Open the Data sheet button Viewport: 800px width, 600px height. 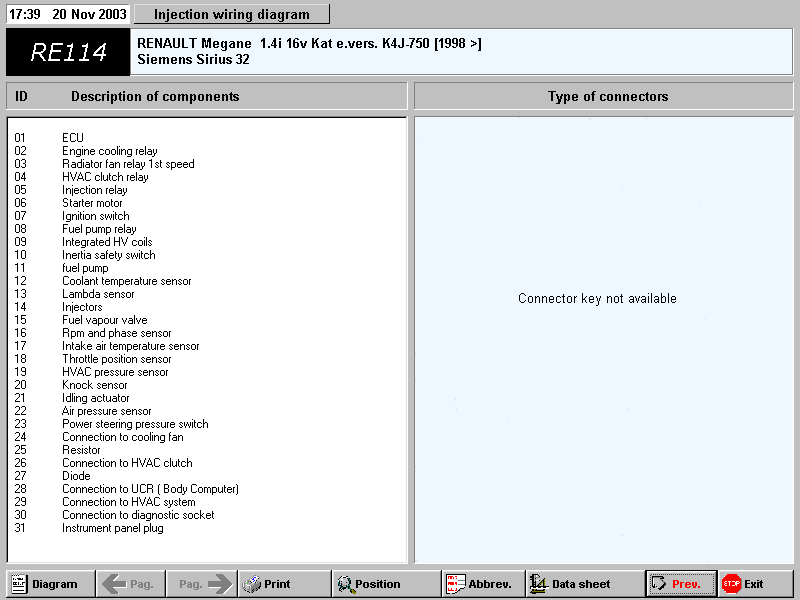tap(585, 584)
